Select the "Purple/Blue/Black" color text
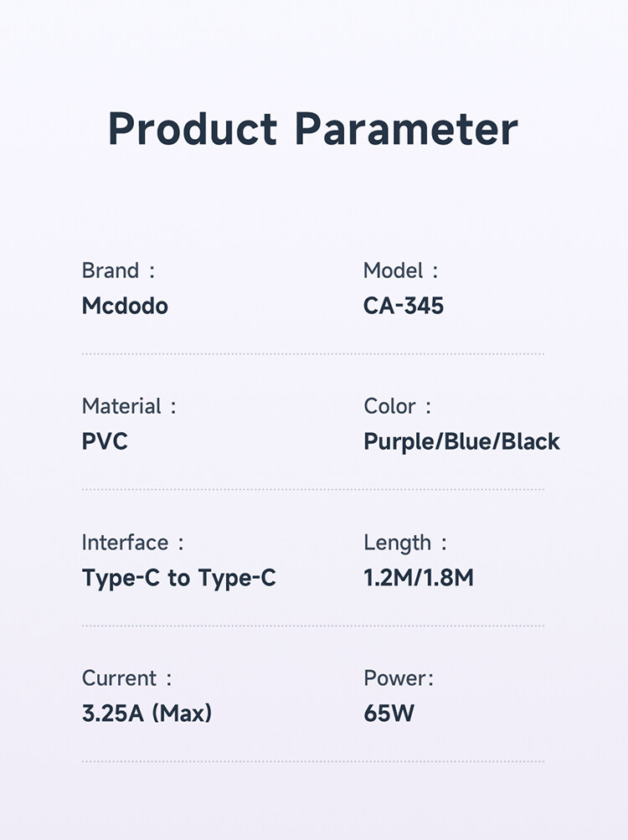Image resolution: width=628 pixels, height=840 pixels. point(461,441)
